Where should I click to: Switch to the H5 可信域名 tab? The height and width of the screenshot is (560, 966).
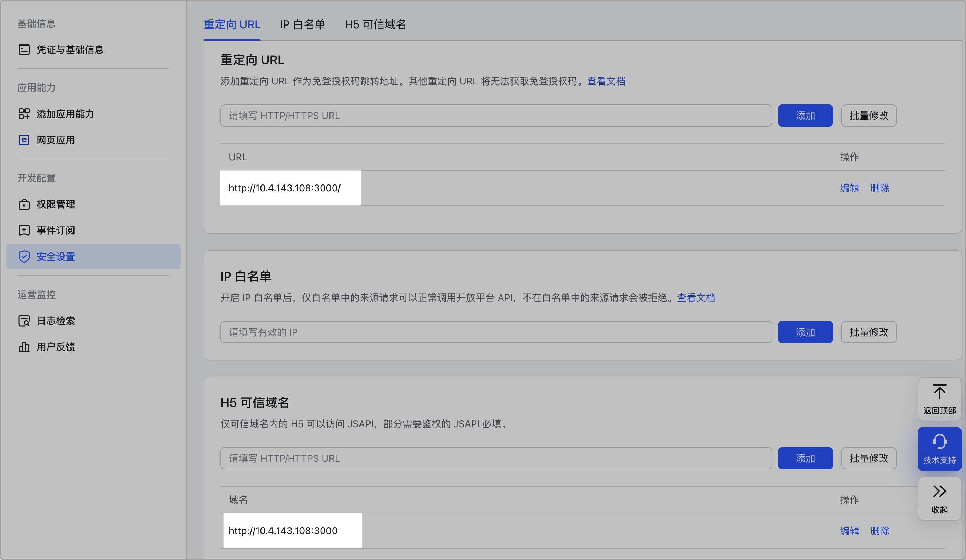point(375,24)
